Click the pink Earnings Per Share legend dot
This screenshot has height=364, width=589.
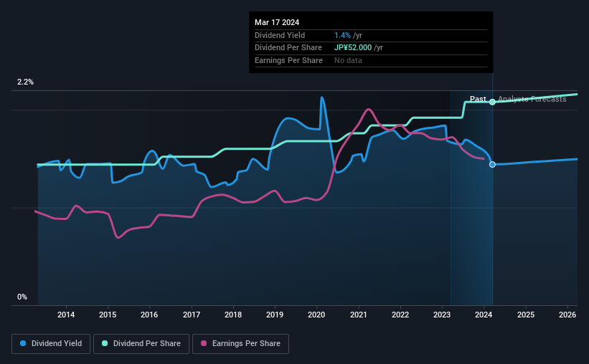tap(204, 343)
